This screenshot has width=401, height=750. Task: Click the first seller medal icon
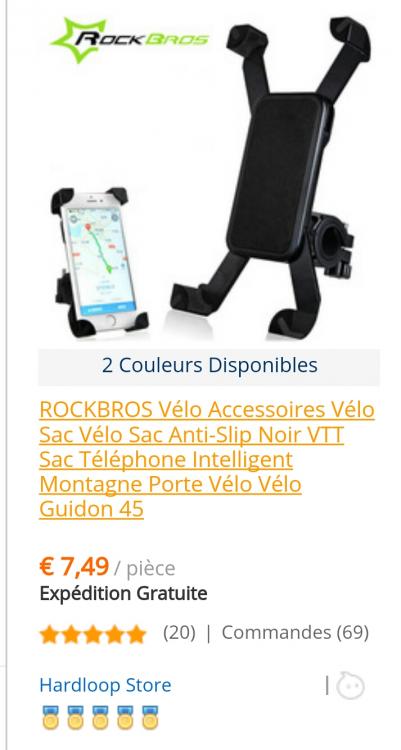[x=50, y=717]
